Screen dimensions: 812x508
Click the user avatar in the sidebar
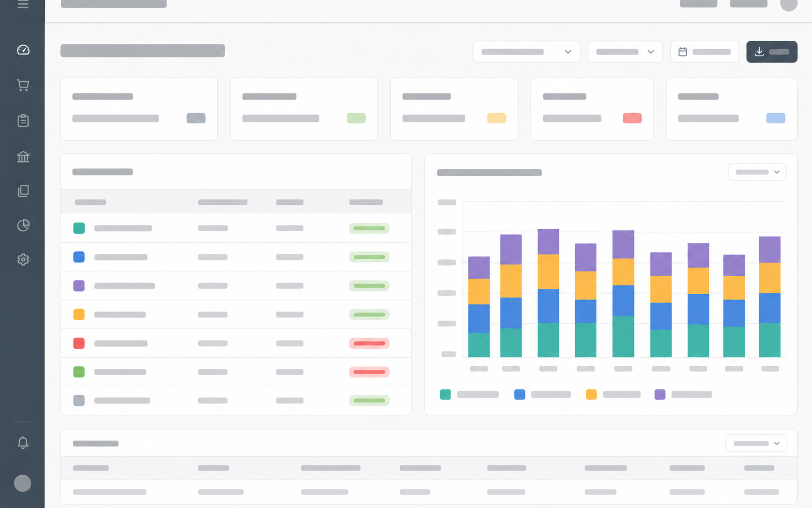pyautogui.click(x=22, y=483)
